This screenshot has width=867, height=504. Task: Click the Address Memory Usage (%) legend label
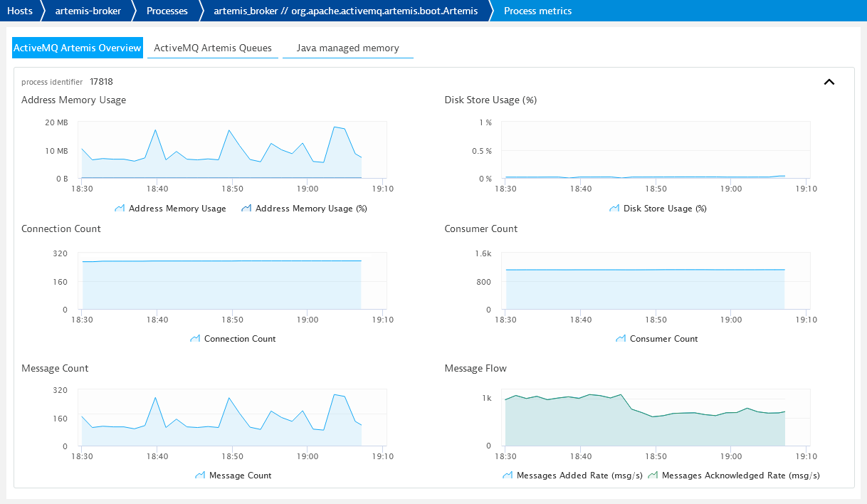pos(311,209)
